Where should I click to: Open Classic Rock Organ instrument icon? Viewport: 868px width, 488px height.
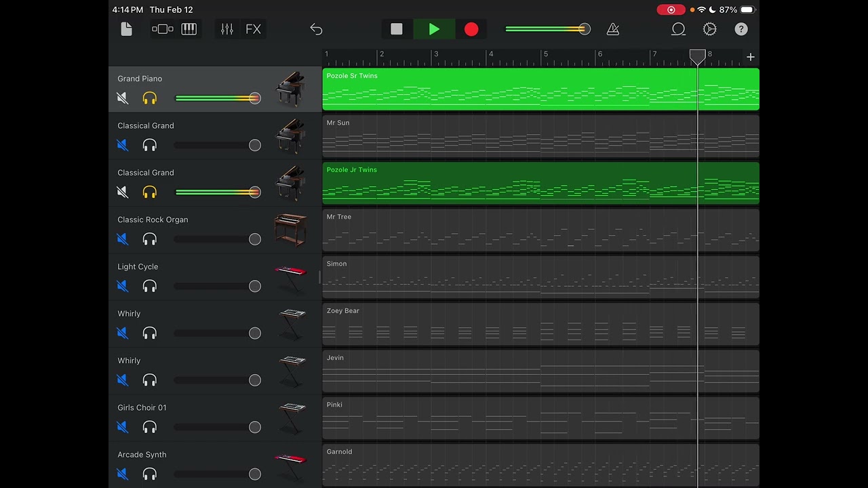pos(290,230)
